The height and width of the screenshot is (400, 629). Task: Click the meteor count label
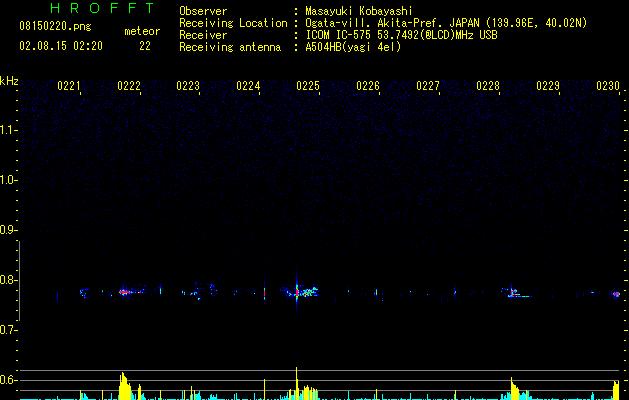(x=142, y=31)
